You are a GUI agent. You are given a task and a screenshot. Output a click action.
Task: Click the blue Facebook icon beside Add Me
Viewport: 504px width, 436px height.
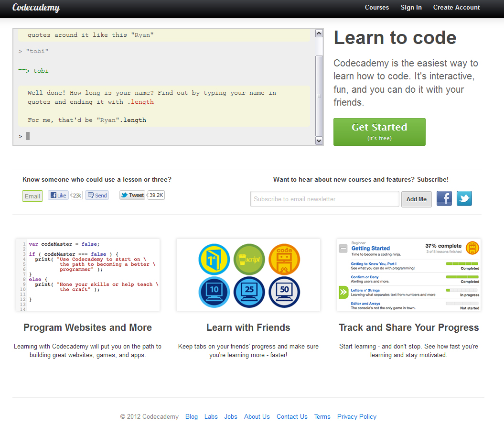point(444,198)
